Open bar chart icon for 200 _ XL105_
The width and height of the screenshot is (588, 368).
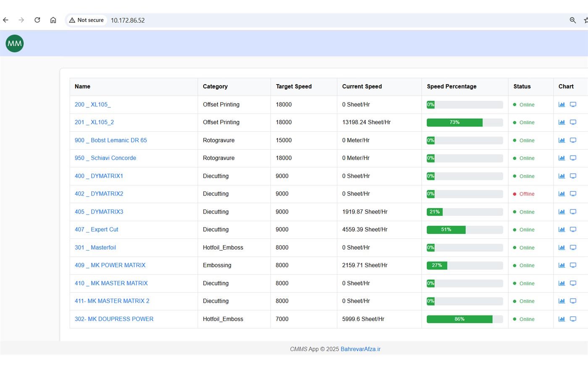(562, 104)
